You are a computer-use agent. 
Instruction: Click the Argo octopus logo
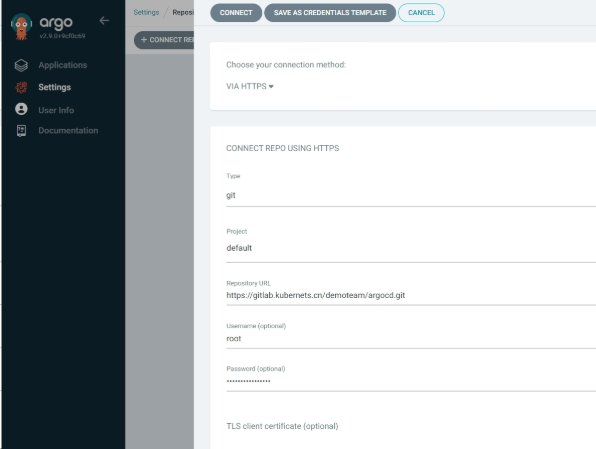21,26
